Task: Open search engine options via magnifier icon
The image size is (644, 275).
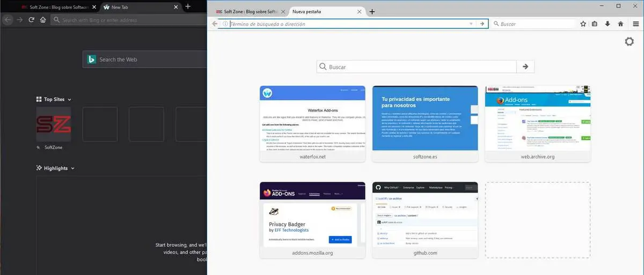Action: coord(496,24)
